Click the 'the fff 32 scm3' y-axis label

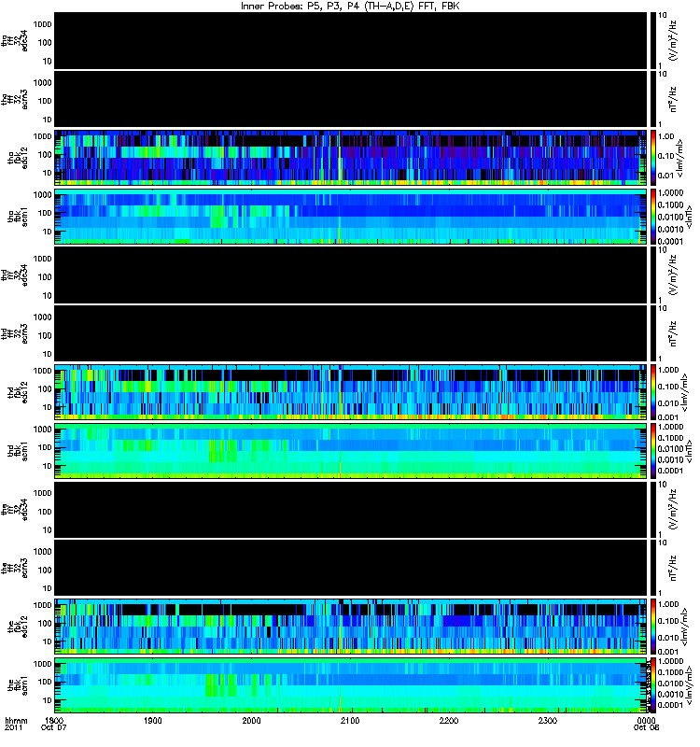click(15, 568)
